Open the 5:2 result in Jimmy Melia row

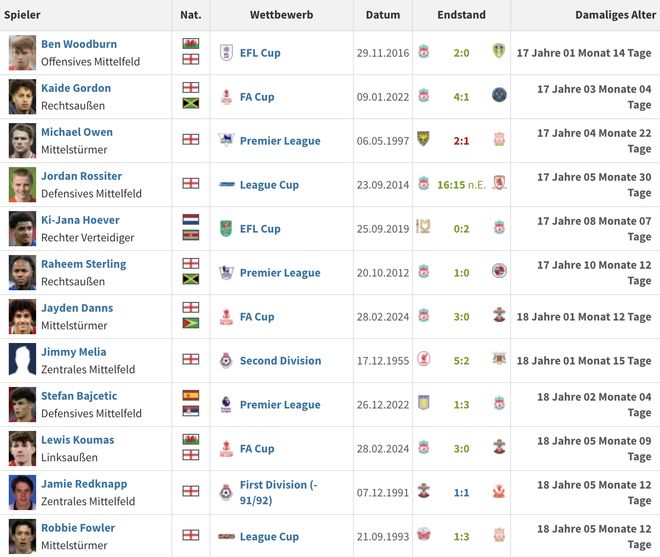[x=461, y=361]
